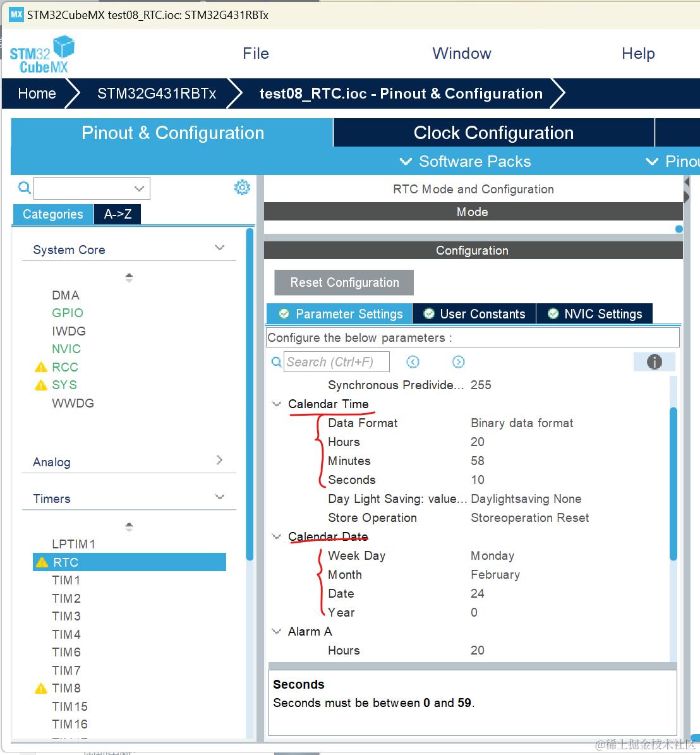Viewport: 700px width, 755px height.
Task: Select GPIO in System Core
Action: click(x=68, y=313)
